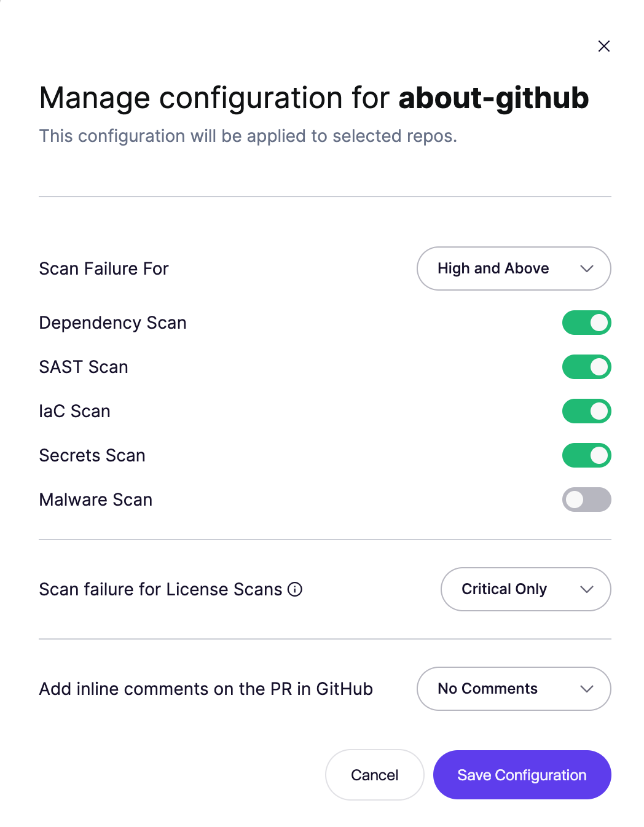The height and width of the screenshot is (827, 644).
Task: Click the Critical Only label in its dropdown
Action: 504,589
